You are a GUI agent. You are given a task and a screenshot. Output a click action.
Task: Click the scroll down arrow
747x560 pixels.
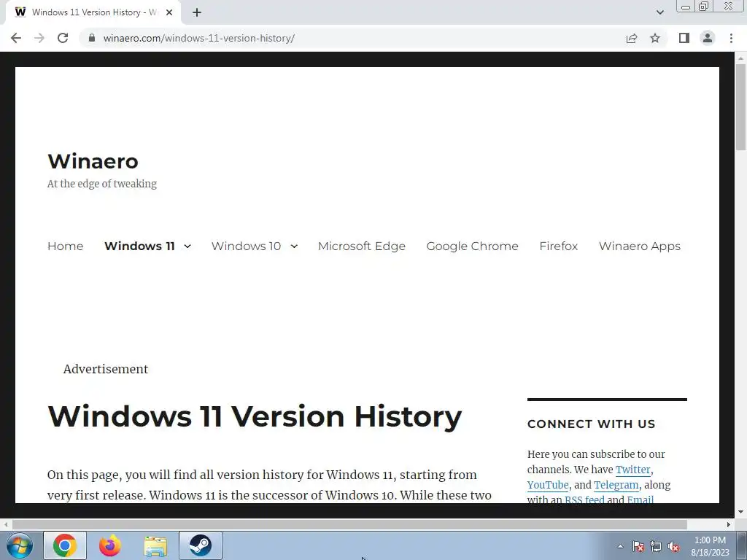pyautogui.click(x=740, y=513)
